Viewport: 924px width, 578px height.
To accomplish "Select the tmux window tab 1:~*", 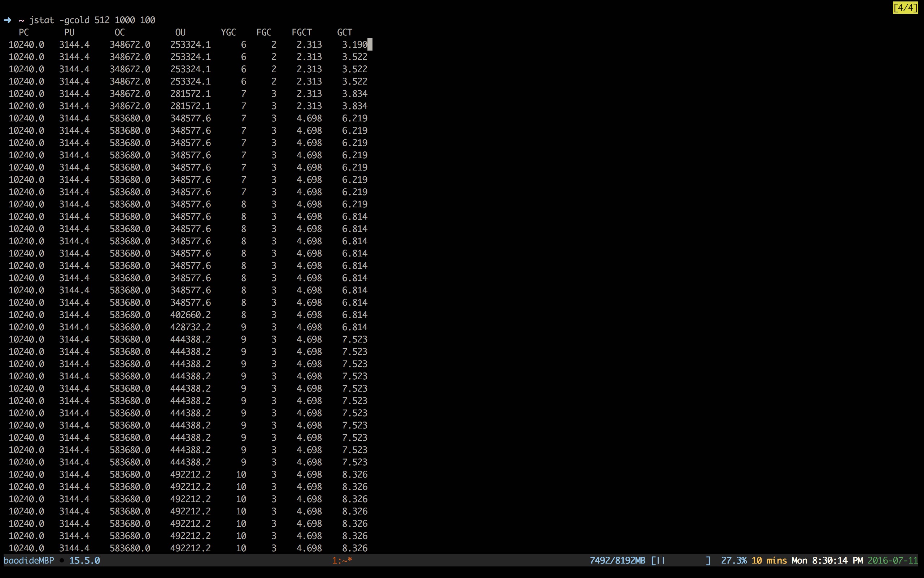I will (x=342, y=560).
